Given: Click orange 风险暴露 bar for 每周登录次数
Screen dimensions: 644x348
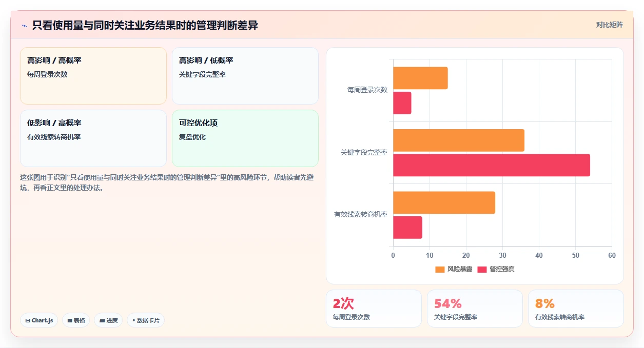Looking at the screenshot, I should pos(420,78).
